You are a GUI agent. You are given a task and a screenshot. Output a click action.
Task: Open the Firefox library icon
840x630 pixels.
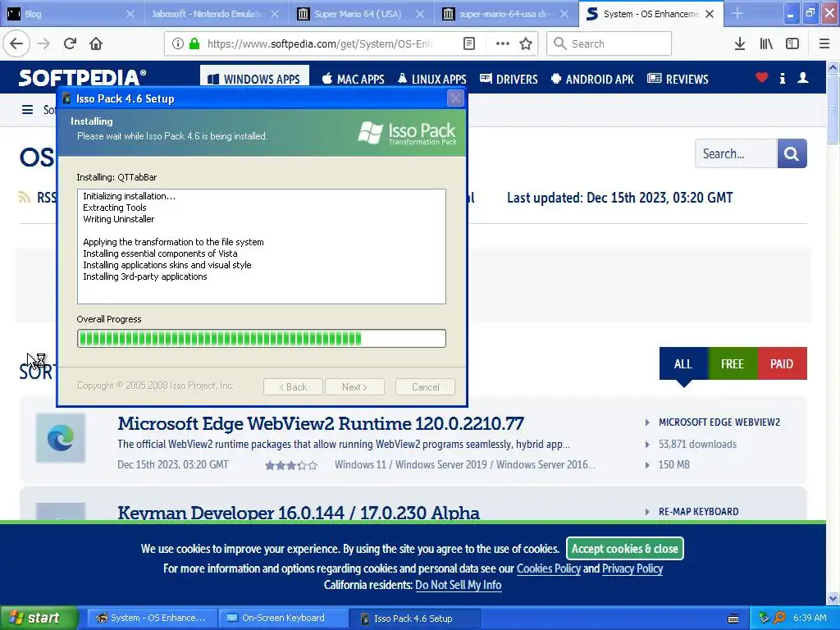(766, 43)
